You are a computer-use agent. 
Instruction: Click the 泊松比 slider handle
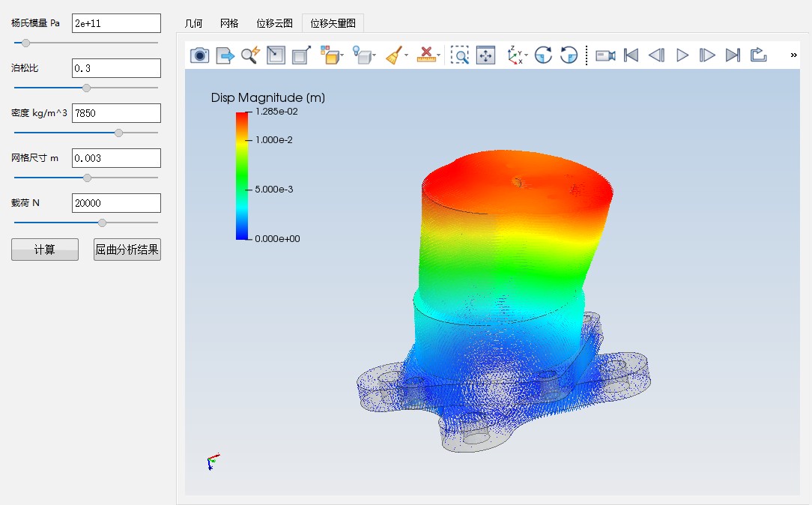86,88
